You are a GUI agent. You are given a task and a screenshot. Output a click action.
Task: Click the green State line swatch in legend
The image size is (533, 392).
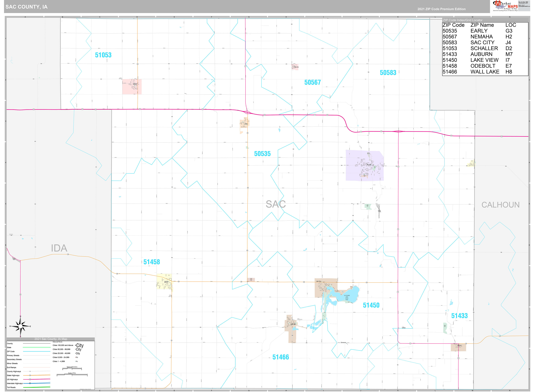pos(36,347)
